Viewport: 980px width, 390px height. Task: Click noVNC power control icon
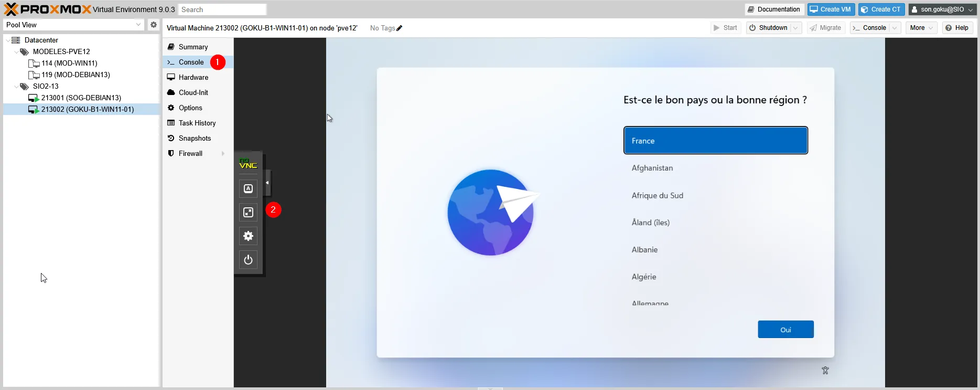click(x=248, y=260)
